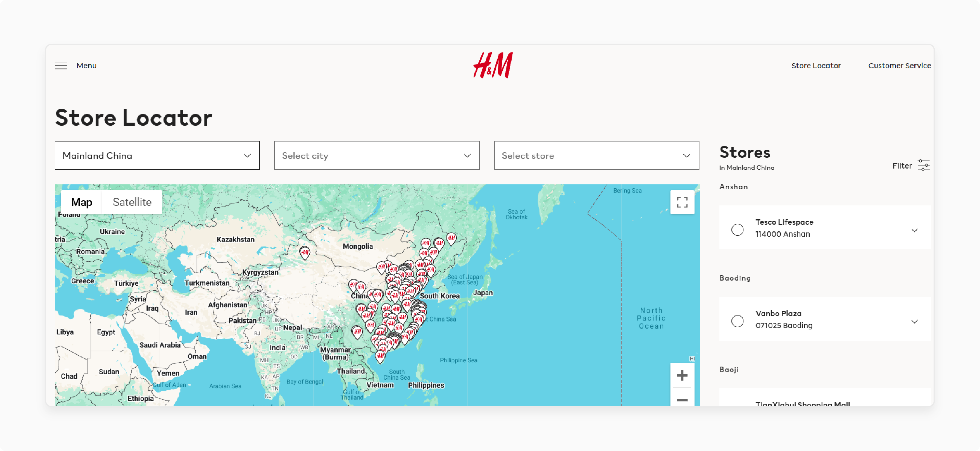
Task: Click the Saudi Arabia label on the map
Action: (160, 345)
